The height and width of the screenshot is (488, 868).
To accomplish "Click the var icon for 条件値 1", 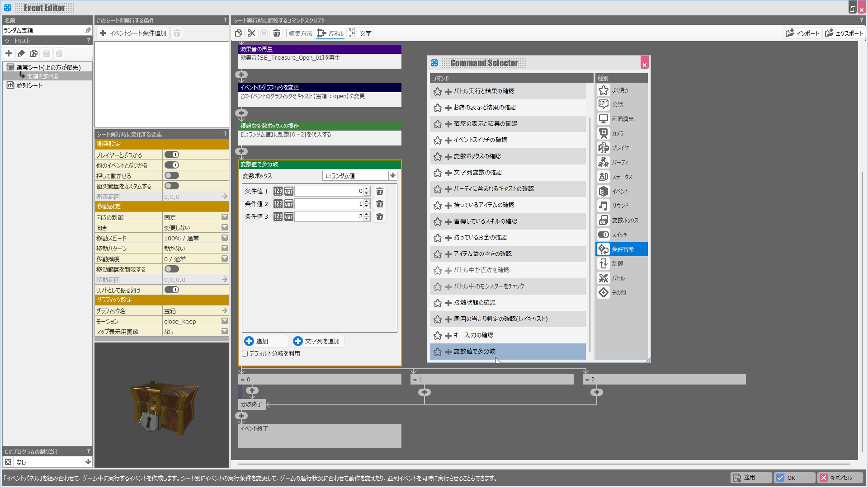I will 288,191.
